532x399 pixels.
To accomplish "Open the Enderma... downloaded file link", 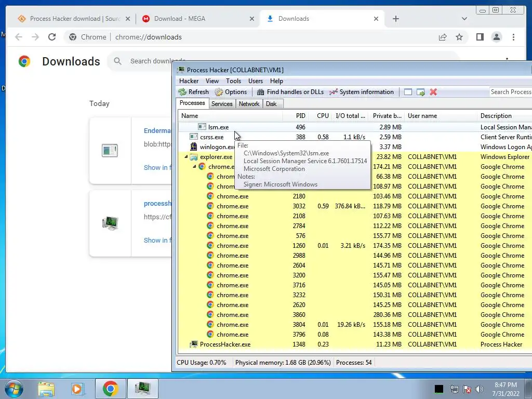I will (157, 130).
